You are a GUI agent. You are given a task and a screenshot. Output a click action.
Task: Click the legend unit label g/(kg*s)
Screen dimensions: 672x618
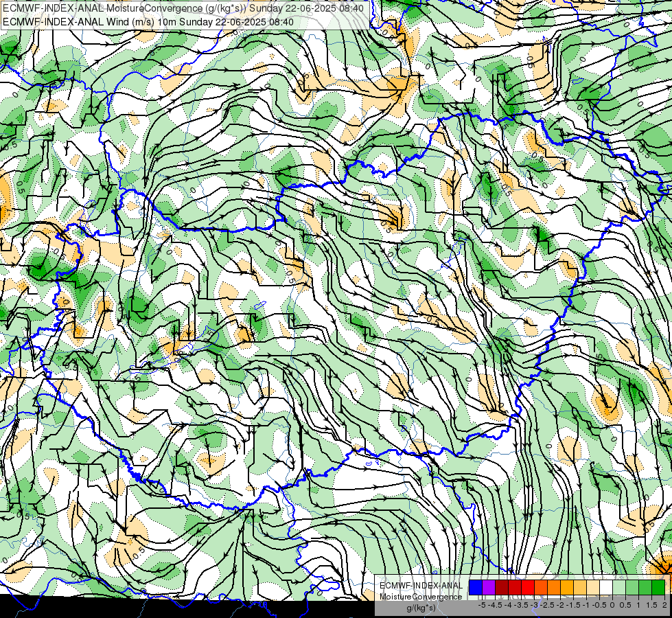421,608
